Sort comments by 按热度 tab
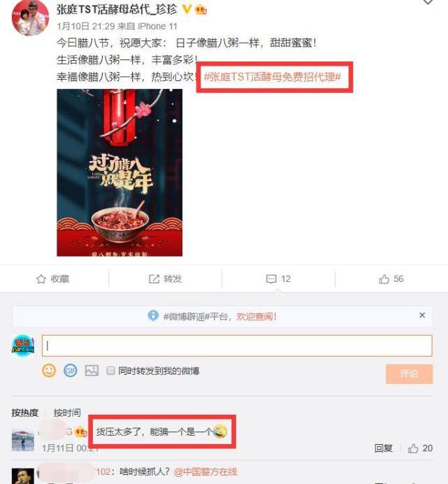The image size is (448, 484). click(25, 413)
